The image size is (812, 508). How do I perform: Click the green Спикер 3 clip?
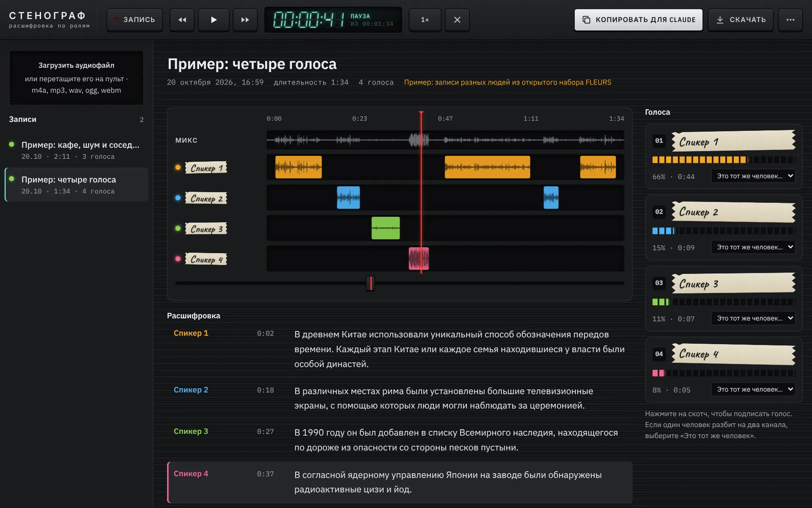point(386,228)
